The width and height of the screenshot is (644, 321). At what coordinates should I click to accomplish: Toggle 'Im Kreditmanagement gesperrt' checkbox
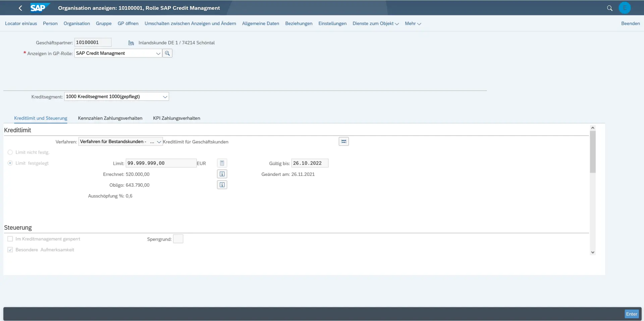coord(10,239)
